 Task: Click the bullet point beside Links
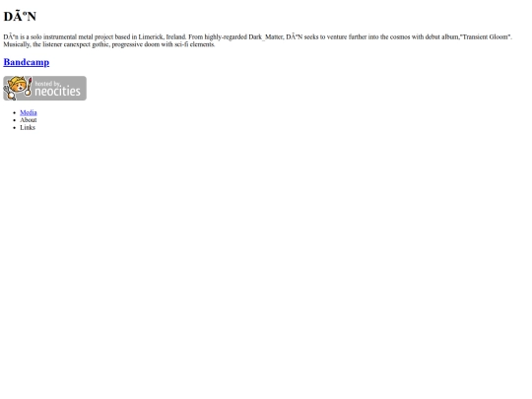[14, 127]
